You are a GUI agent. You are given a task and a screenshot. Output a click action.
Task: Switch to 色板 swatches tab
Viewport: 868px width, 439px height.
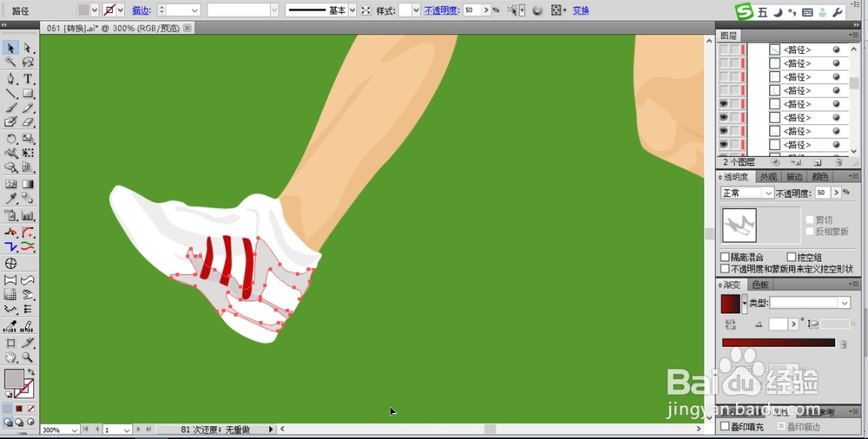coord(760,285)
